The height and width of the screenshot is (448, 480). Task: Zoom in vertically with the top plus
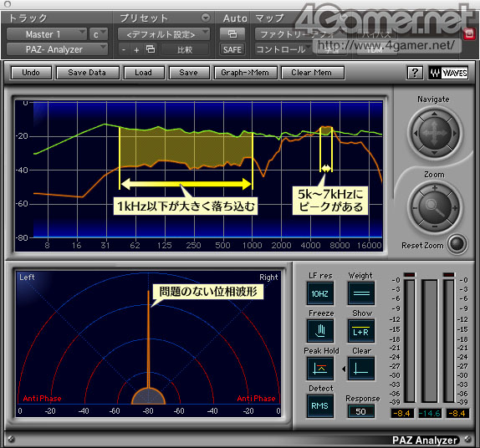coord(435,188)
